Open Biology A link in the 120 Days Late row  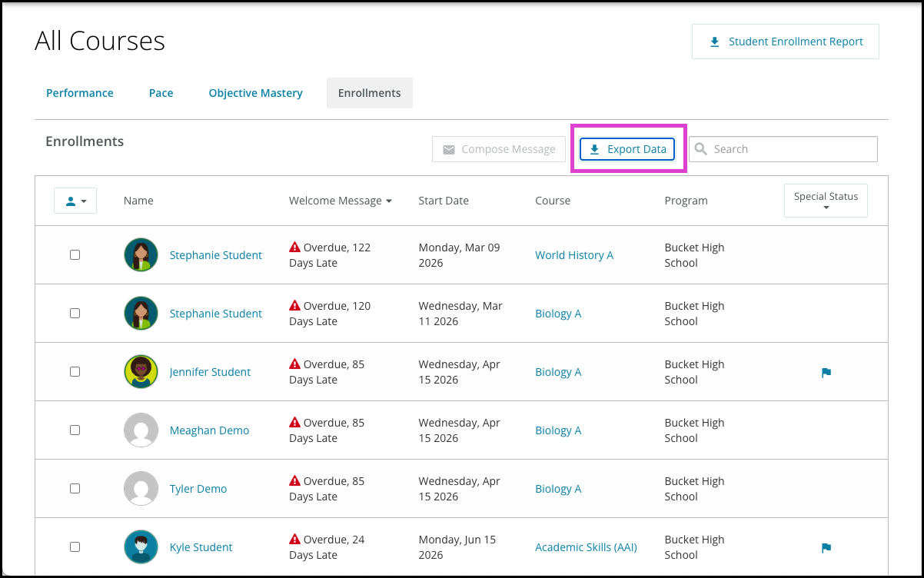558,314
